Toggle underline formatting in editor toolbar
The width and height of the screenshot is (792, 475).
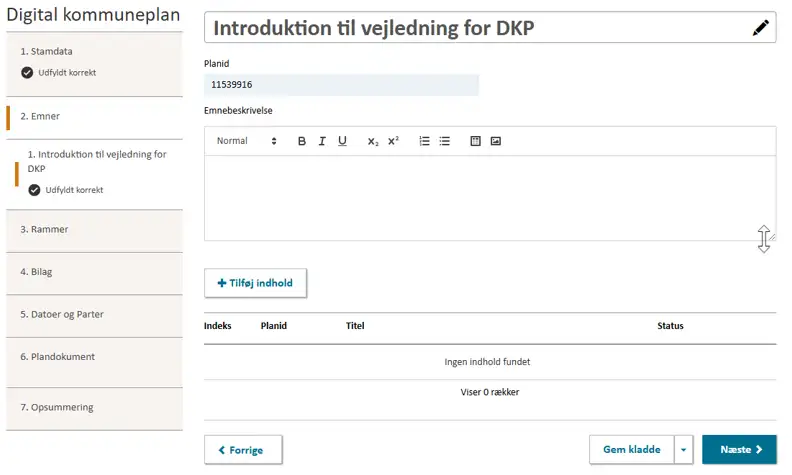coord(342,141)
